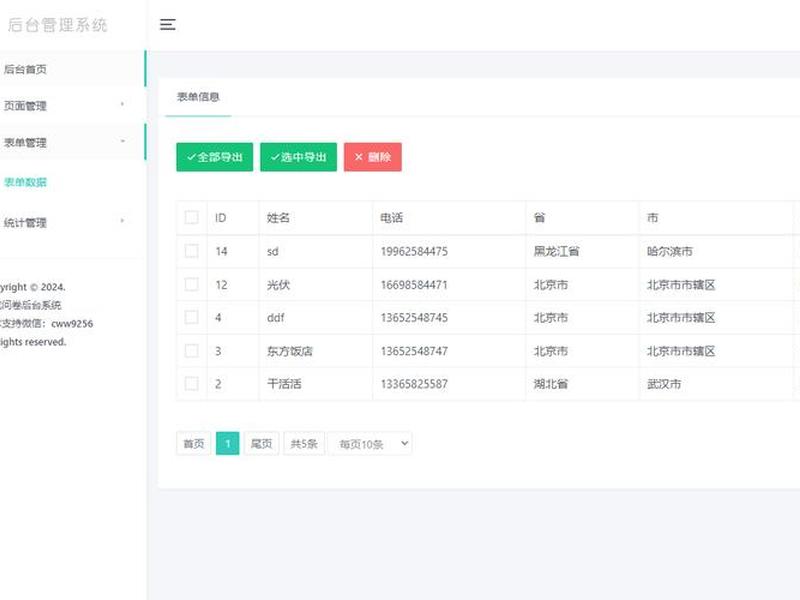Click the 电话 column header
The image size is (800, 600).
pos(391,218)
